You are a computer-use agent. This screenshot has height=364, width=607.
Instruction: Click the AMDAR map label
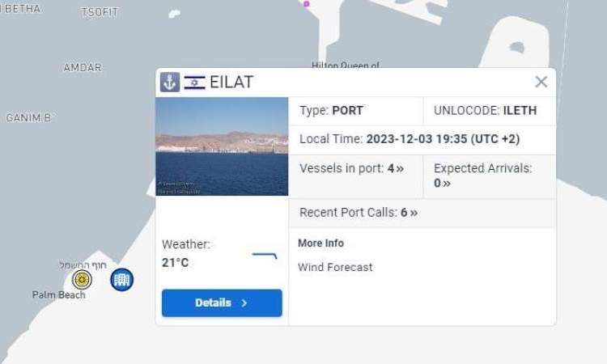click(83, 67)
